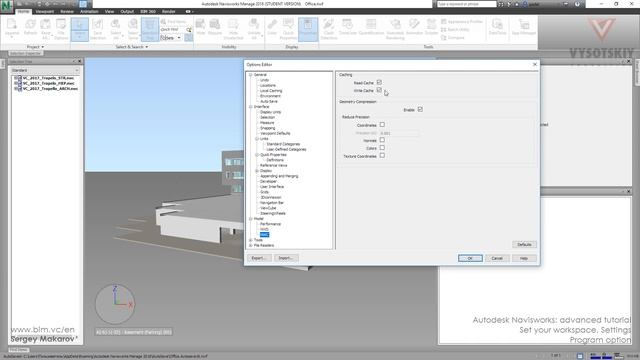
Task: Click the Links icon in the Display group
Action: [272, 27]
